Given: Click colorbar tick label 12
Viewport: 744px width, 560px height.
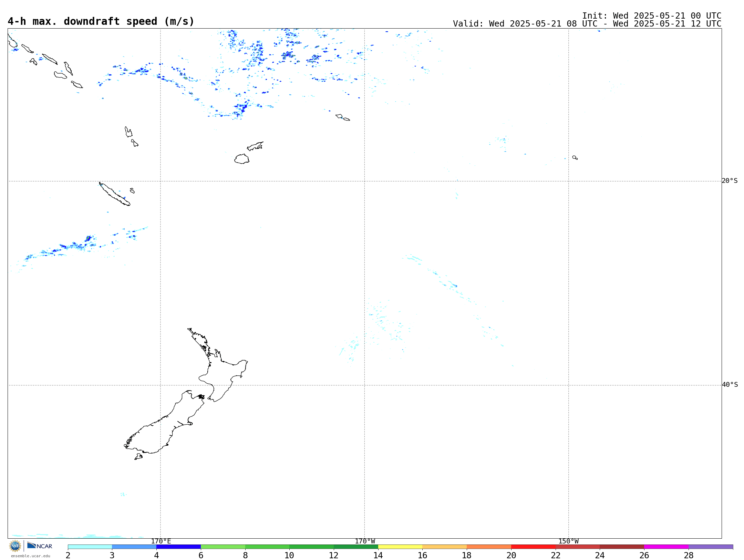Looking at the screenshot, I should [334, 556].
